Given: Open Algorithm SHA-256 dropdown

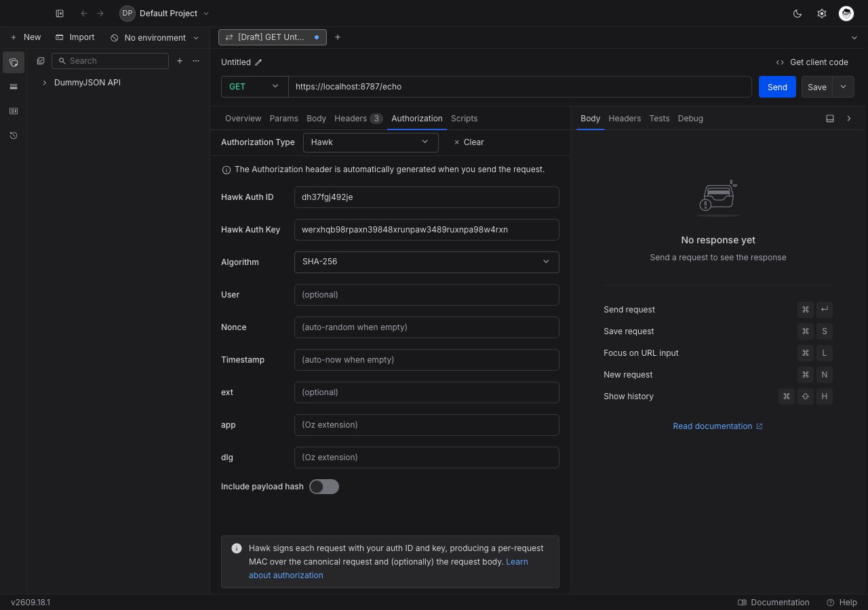Looking at the screenshot, I should click(x=427, y=262).
